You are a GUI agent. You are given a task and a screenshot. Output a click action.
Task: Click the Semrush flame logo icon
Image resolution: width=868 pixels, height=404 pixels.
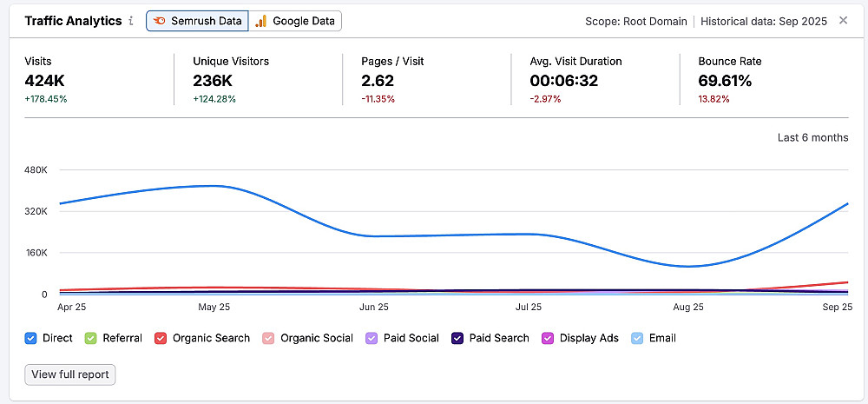click(161, 21)
